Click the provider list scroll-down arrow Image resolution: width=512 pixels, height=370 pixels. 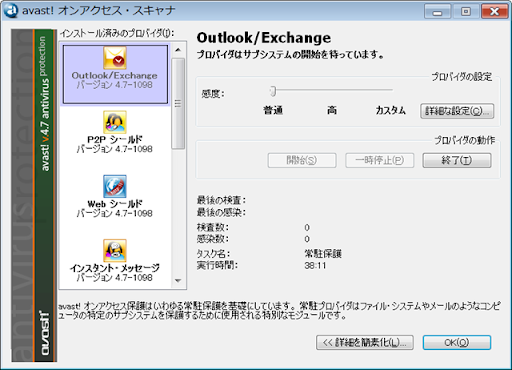(x=178, y=281)
